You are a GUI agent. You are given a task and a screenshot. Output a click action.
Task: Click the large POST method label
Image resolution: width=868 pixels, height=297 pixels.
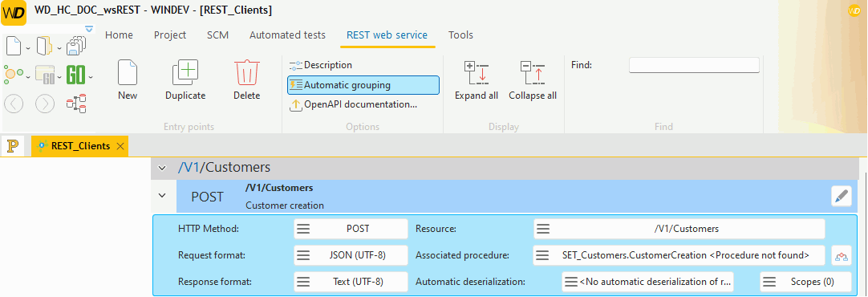pos(208,197)
